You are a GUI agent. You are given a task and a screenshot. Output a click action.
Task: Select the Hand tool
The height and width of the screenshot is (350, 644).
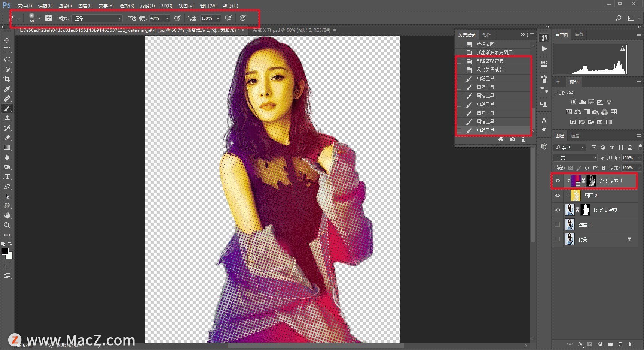pyautogui.click(x=7, y=215)
